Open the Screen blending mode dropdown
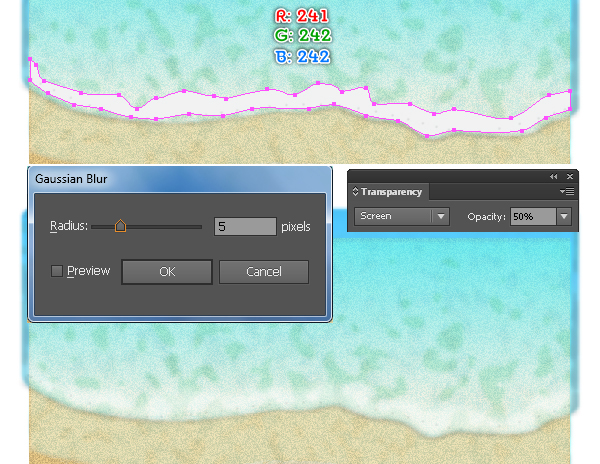 [x=401, y=217]
